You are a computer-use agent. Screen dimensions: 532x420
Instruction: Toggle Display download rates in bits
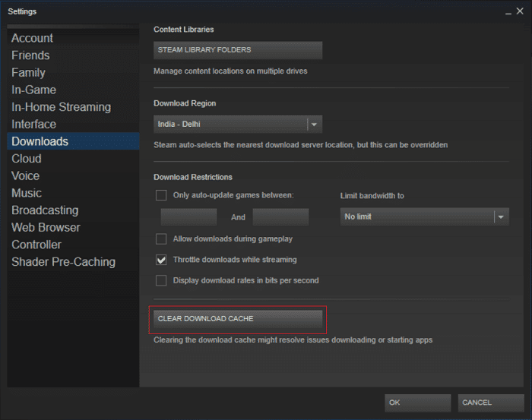[x=161, y=280]
